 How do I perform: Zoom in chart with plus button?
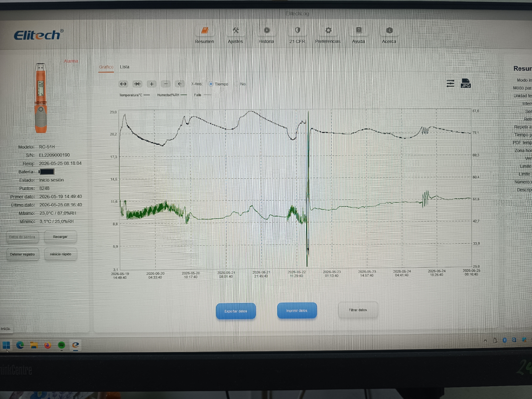[x=152, y=84]
